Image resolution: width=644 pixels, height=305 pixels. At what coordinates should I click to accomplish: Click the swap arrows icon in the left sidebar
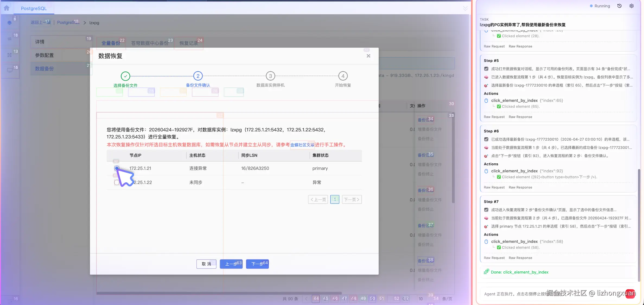[9, 39]
